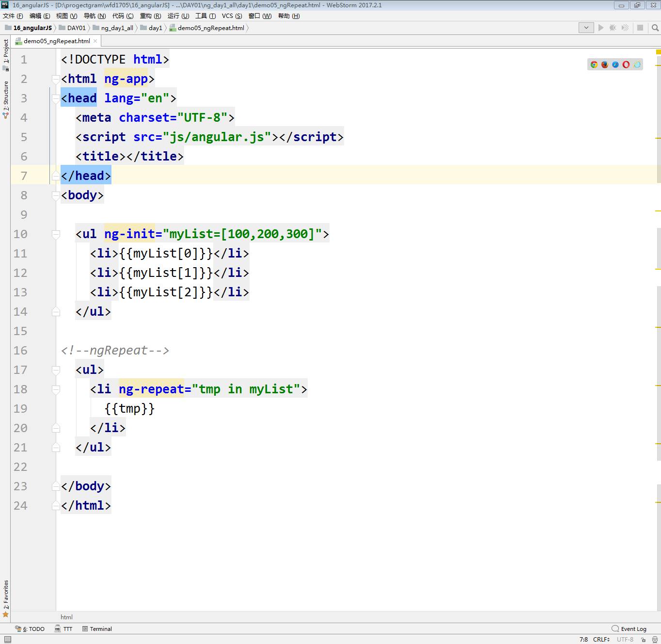This screenshot has width=661, height=644.
Task: Open the Terminal tool window
Action: pos(97,629)
